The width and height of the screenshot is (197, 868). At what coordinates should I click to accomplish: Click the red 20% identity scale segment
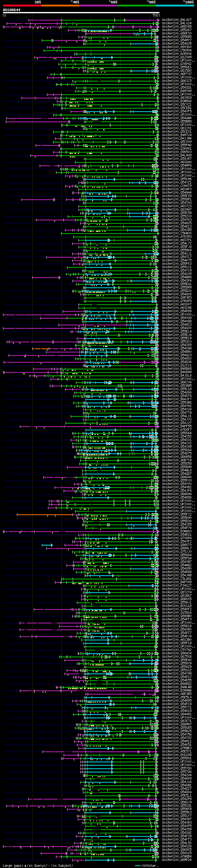click(22, 6)
